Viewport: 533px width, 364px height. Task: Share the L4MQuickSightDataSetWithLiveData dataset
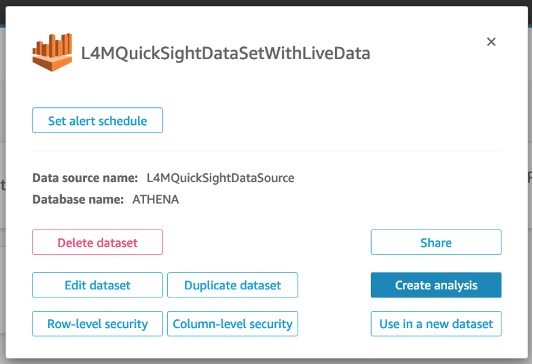coord(436,242)
